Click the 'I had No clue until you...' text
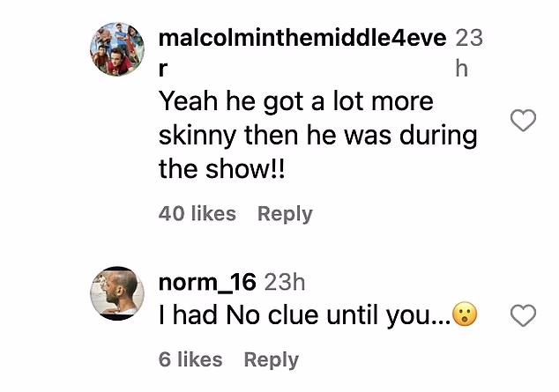The image size is (559, 392). pos(305,315)
